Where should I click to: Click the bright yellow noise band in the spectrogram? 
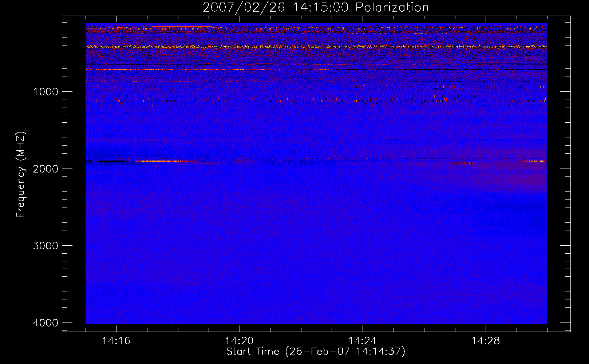pyautogui.click(x=316, y=47)
